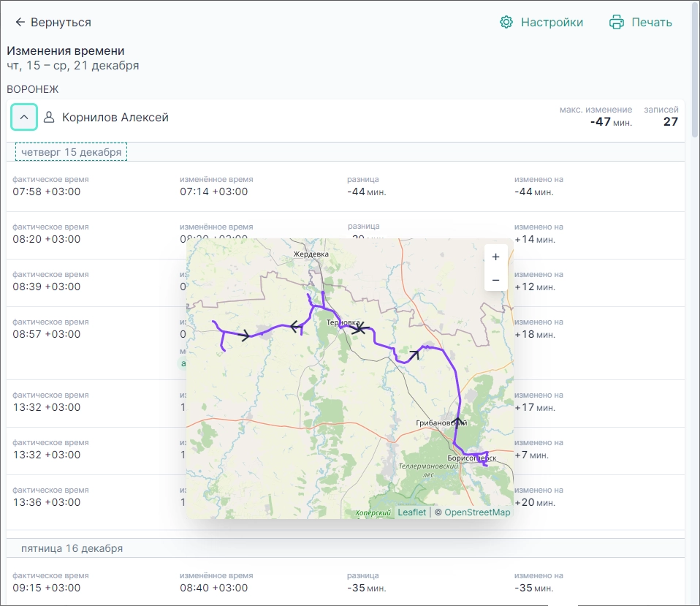Click the Борисоглебск label on the map
The image size is (700, 606).
pos(471,458)
